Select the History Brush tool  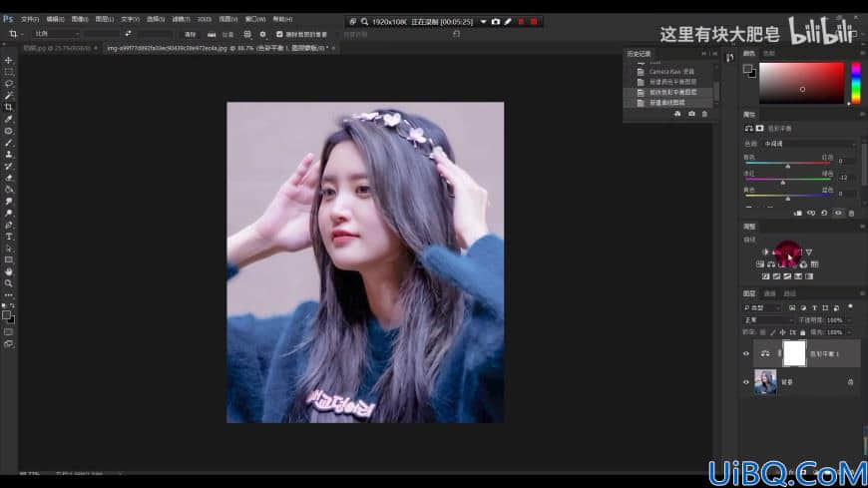click(8, 167)
